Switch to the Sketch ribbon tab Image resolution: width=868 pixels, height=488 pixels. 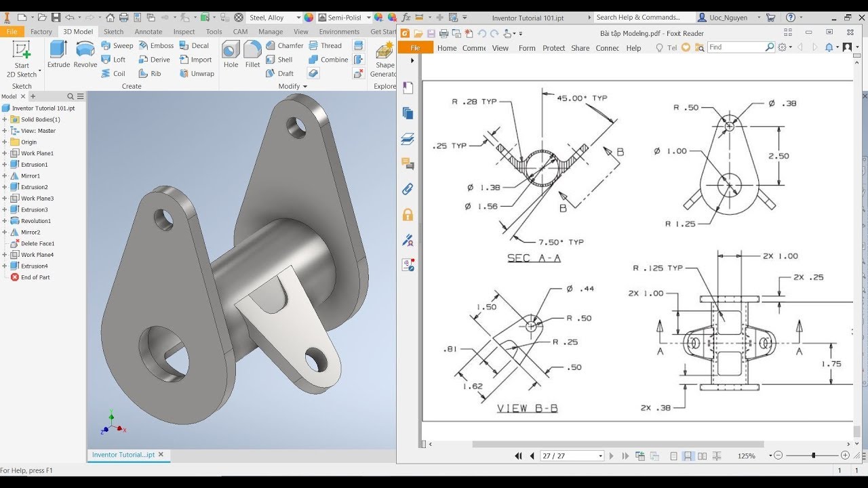tap(113, 30)
